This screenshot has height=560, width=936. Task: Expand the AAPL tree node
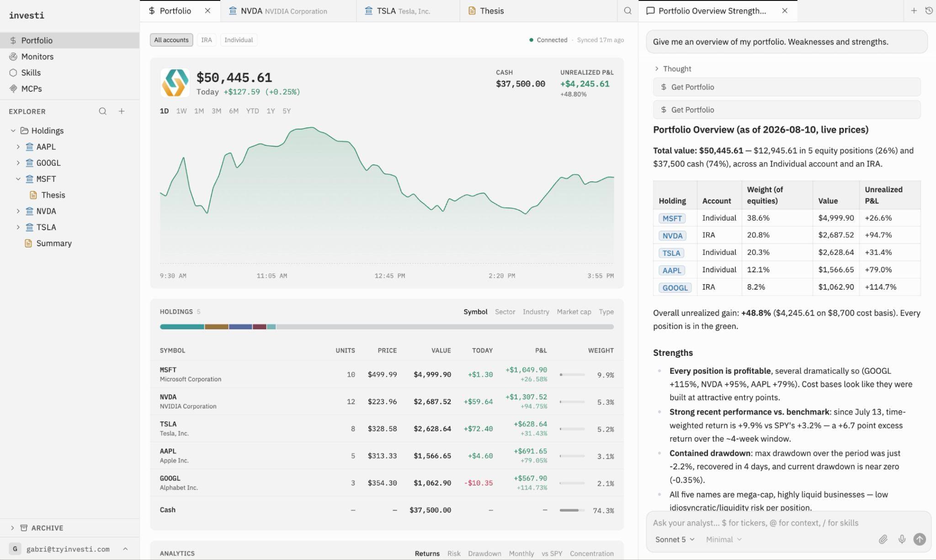click(x=18, y=147)
